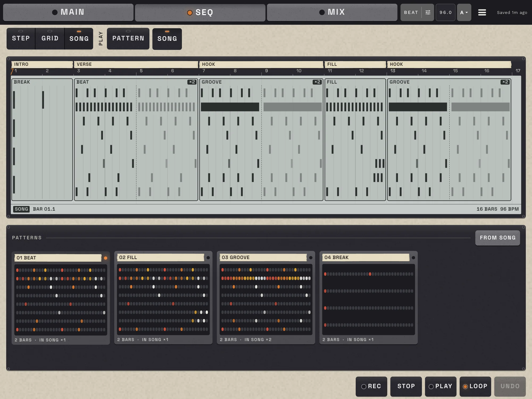
Task: Open beat settings sliders icon
Action: 428,13
